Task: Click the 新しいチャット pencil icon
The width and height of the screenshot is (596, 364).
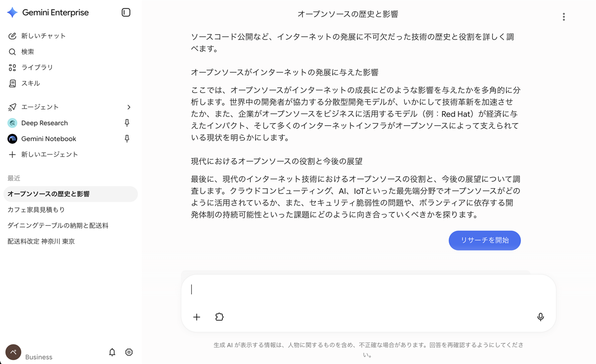Action: click(x=12, y=36)
